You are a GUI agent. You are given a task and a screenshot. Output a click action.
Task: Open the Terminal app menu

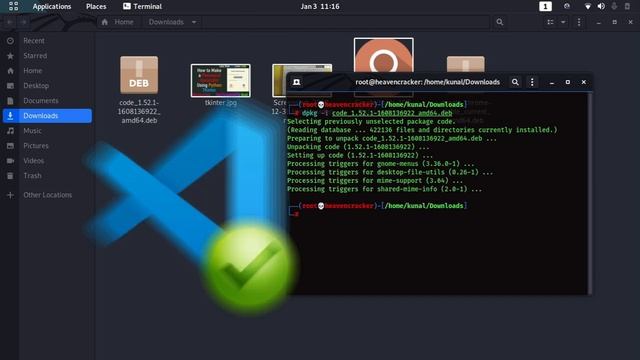click(x=142, y=7)
